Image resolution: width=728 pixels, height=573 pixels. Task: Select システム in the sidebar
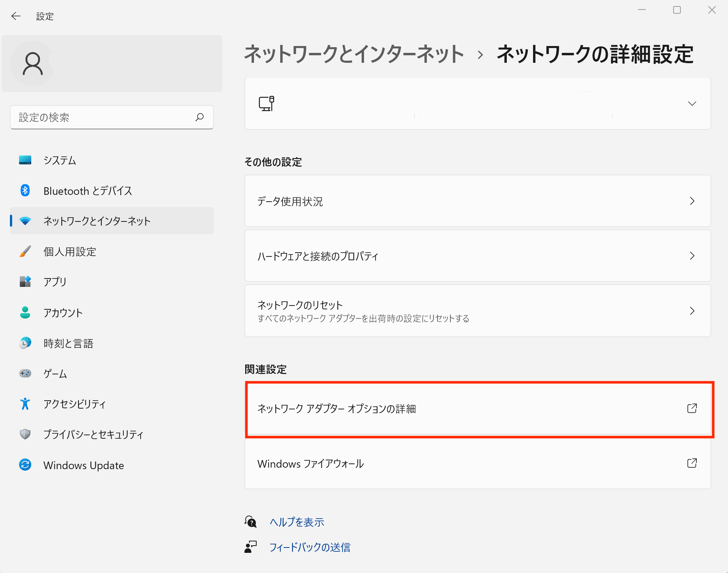tap(59, 160)
